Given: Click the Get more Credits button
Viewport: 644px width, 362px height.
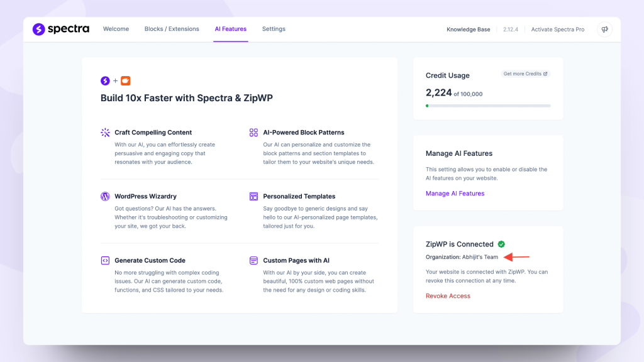Looking at the screenshot, I should [525, 74].
